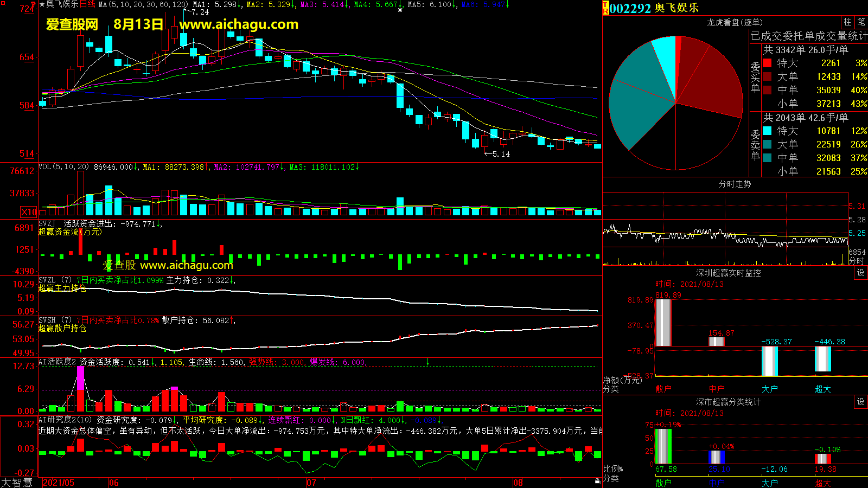Click the green down arrow in AI活跃度 panel
868x488 pixels.
[427, 362]
